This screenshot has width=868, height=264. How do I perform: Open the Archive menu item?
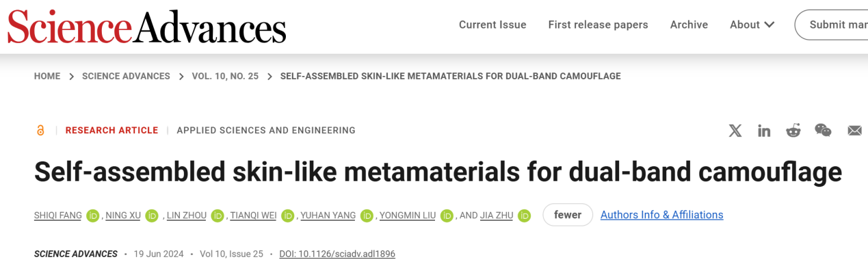[689, 25]
